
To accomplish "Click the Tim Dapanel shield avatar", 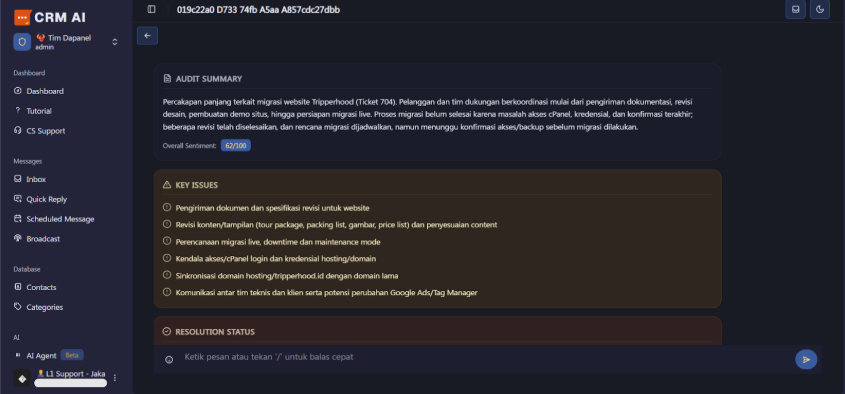I will click(22, 42).
